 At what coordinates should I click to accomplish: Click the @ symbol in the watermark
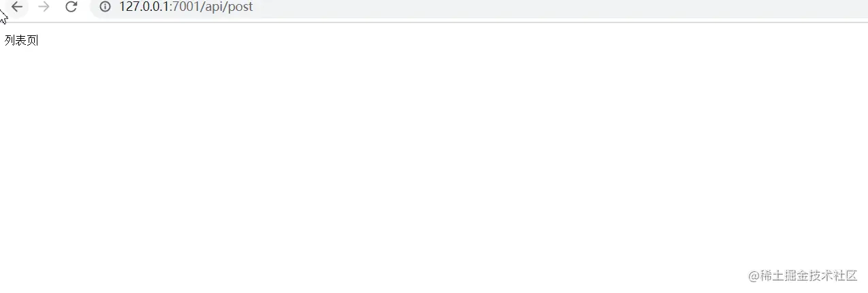754,275
